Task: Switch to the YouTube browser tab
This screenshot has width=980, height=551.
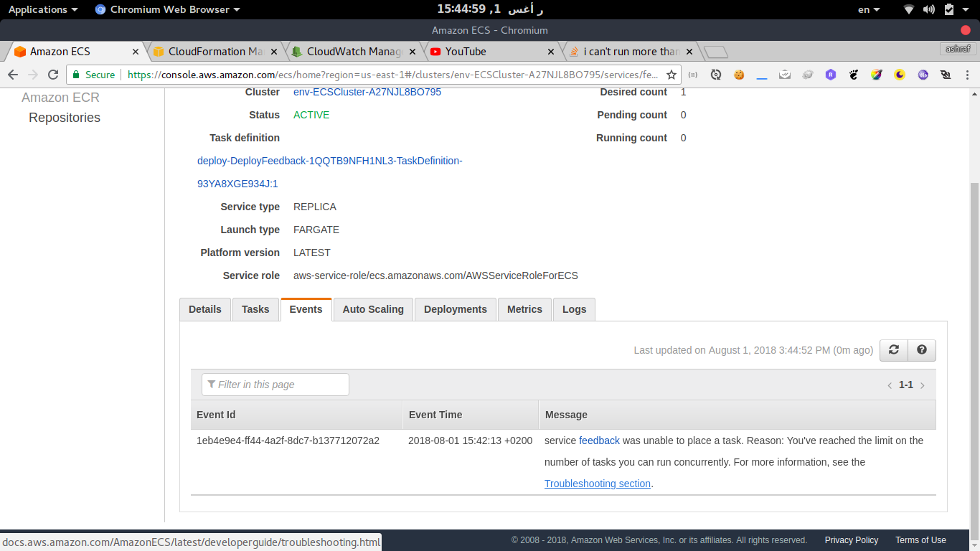Action: pos(492,52)
